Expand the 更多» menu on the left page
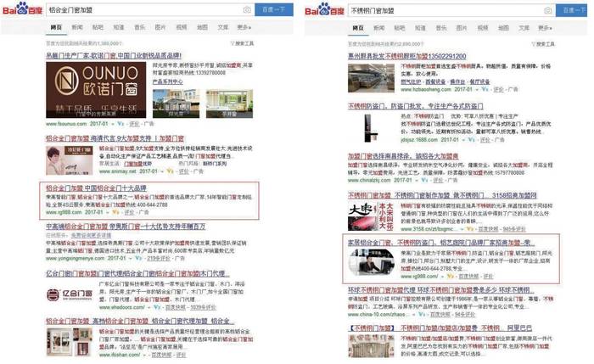 tap(244, 27)
